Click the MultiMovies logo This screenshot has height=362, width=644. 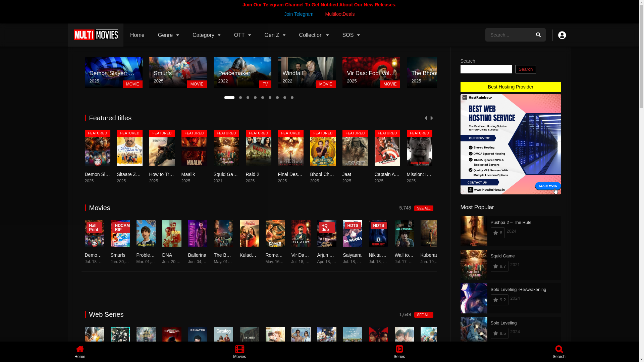coord(96,35)
